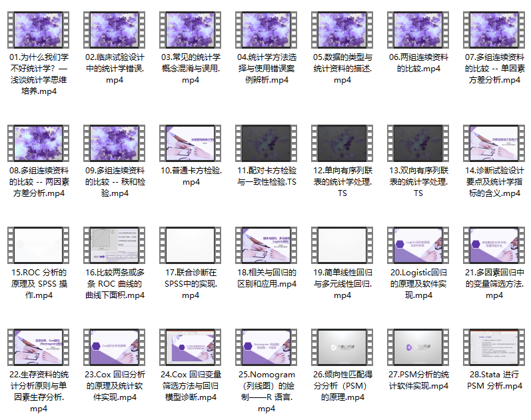Select video icon for 06.两组连续资料的比较
531x420 pixels.
pos(418,30)
